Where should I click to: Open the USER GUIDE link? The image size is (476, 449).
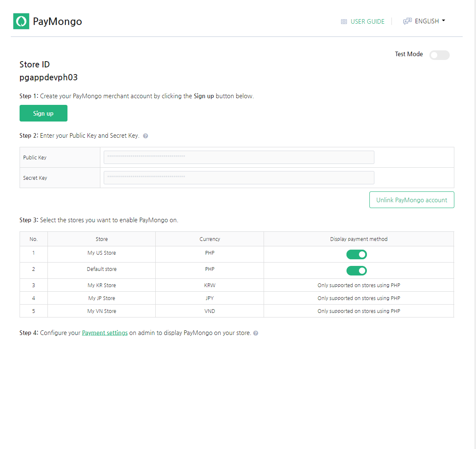(x=367, y=22)
